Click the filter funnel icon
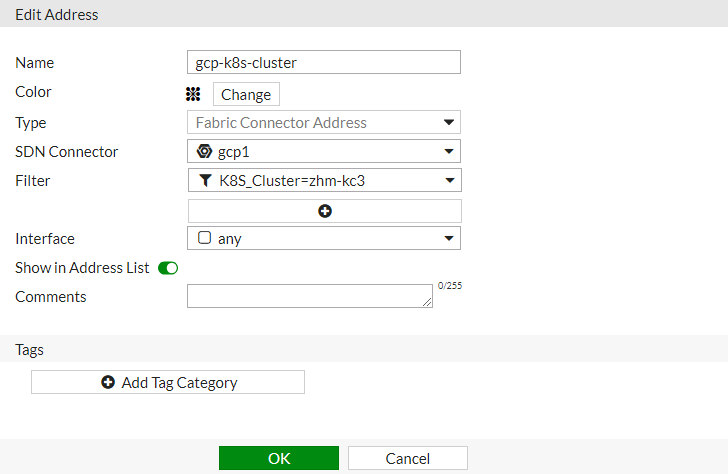Image resolution: width=728 pixels, height=474 pixels. (205, 181)
